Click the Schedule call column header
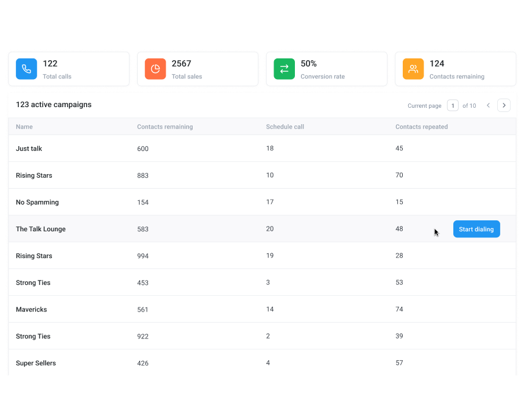The height and width of the screenshot is (420, 524). point(285,127)
